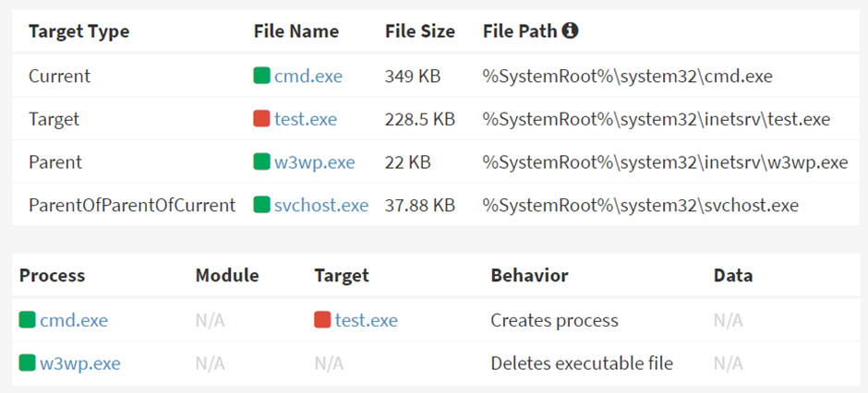Click green status square beside w3wp.exe in Parent row

[x=261, y=162]
